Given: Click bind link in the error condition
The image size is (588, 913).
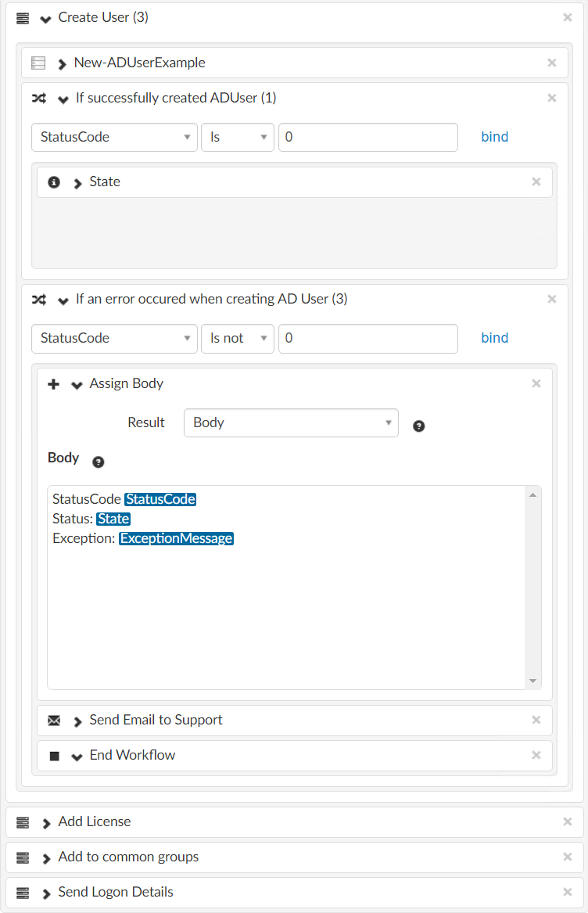Looking at the screenshot, I should pyautogui.click(x=494, y=338).
